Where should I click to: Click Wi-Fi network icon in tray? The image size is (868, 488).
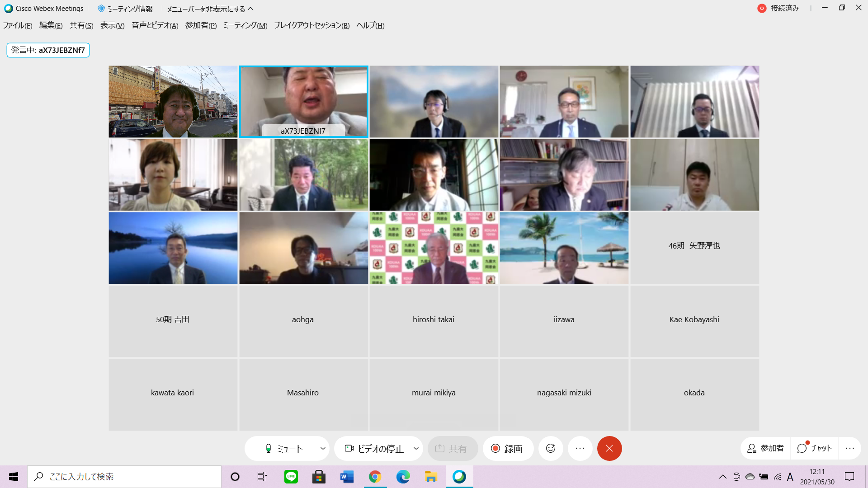[778, 477]
